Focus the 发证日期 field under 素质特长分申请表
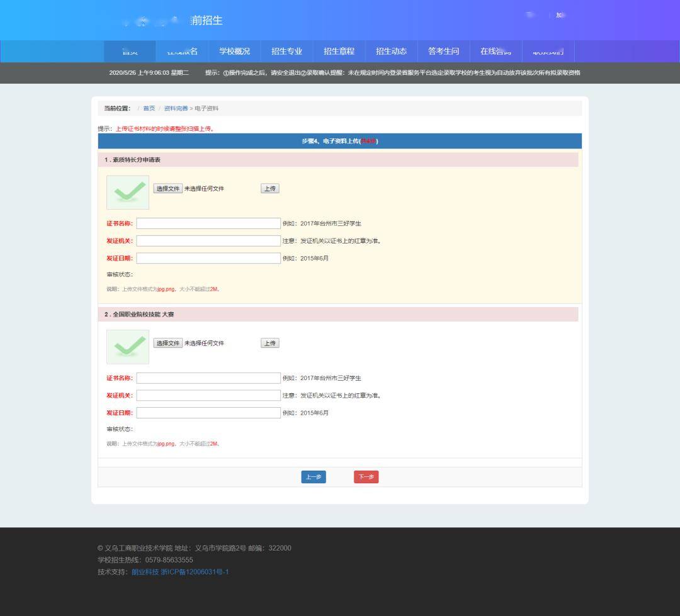Image resolution: width=680 pixels, height=616 pixels. click(x=208, y=258)
